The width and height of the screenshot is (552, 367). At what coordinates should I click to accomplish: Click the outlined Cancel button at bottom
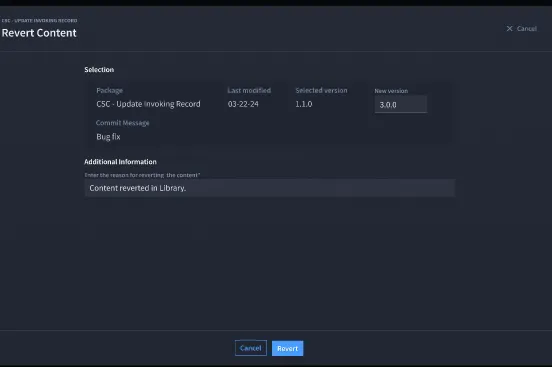[251, 348]
